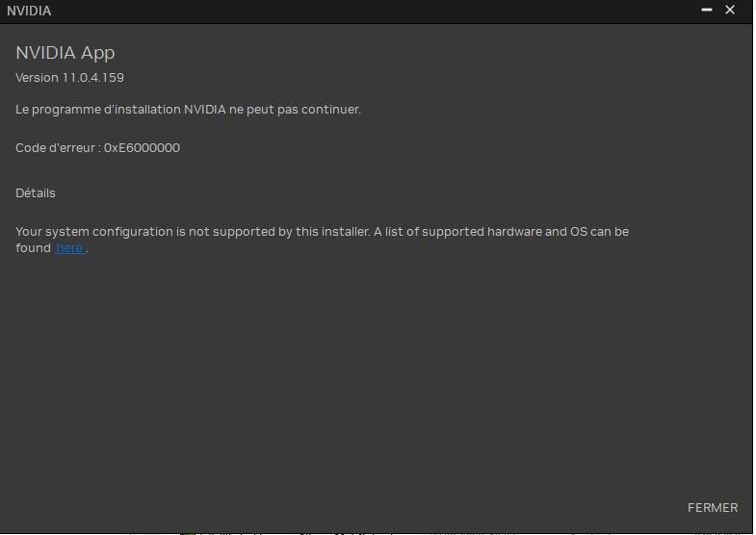Minimize the NVIDIA installer window

(x=706, y=11)
